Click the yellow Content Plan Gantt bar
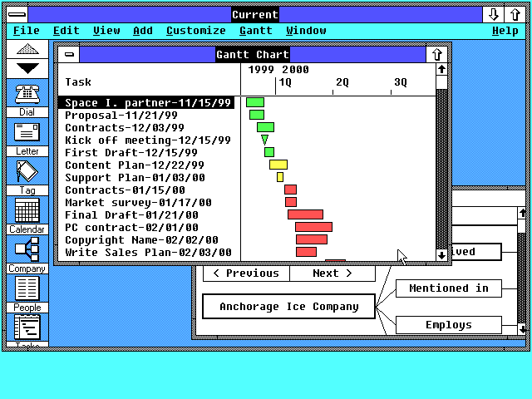The image size is (532, 399). click(x=278, y=165)
